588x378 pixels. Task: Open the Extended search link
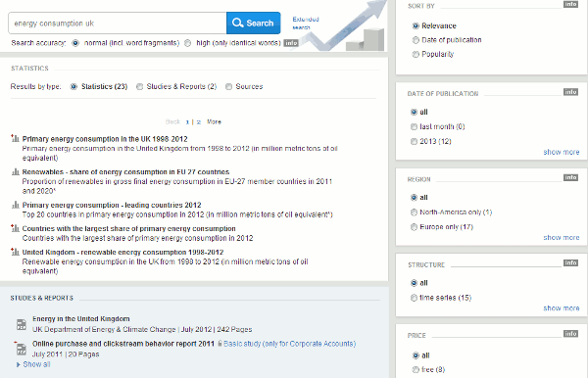[305, 23]
